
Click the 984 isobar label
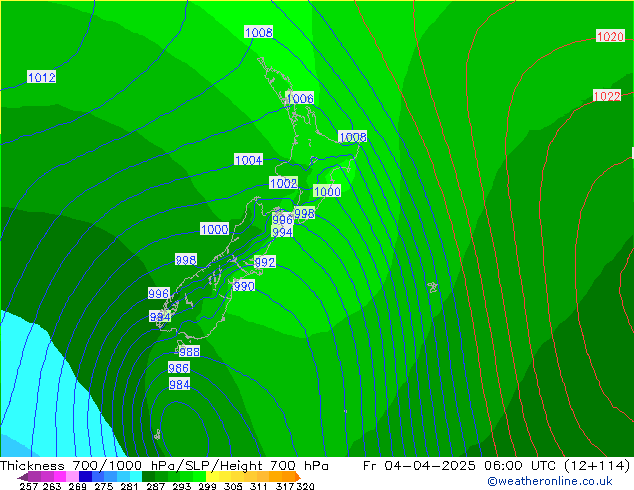(x=179, y=384)
